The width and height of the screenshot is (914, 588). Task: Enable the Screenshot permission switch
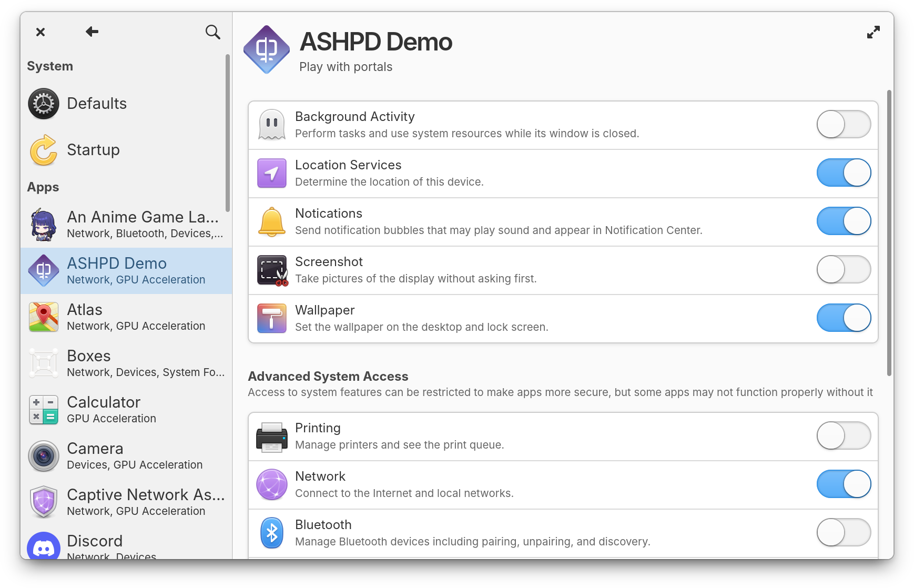[x=844, y=269]
